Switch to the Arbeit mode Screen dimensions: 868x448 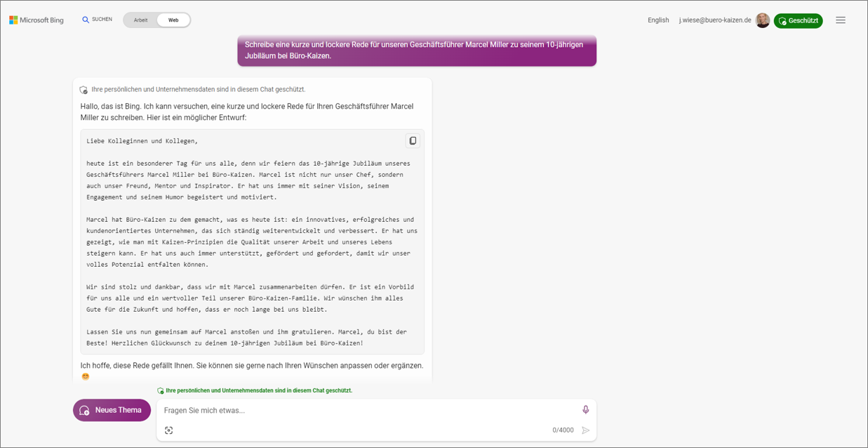point(141,20)
